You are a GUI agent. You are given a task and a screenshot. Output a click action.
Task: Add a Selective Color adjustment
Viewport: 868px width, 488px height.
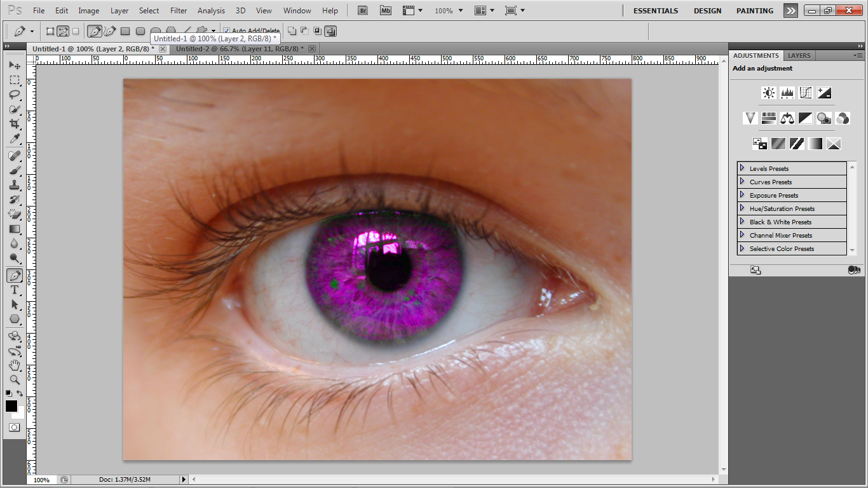click(x=834, y=144)
